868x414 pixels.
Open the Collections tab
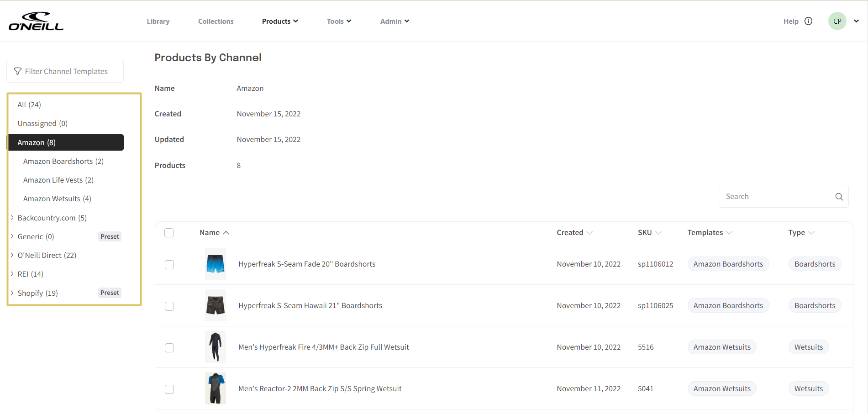pyautogui.click(x=216, y=21)
